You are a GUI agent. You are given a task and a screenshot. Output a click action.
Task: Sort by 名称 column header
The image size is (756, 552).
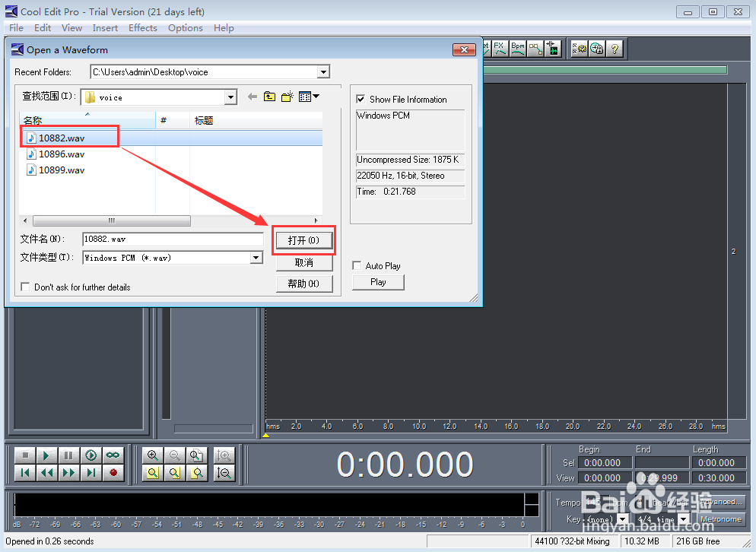pyautogui.click(x=87, y=121)
